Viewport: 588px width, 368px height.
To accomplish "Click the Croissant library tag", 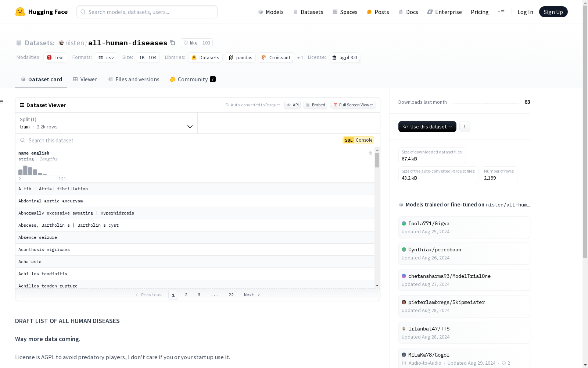I will click(x=276, y=57).
